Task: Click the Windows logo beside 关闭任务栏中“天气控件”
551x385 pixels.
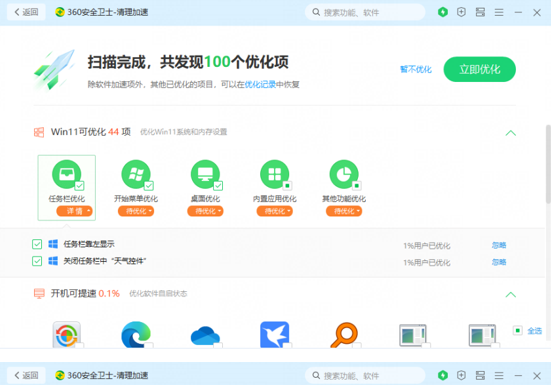Action: point(53,261)
